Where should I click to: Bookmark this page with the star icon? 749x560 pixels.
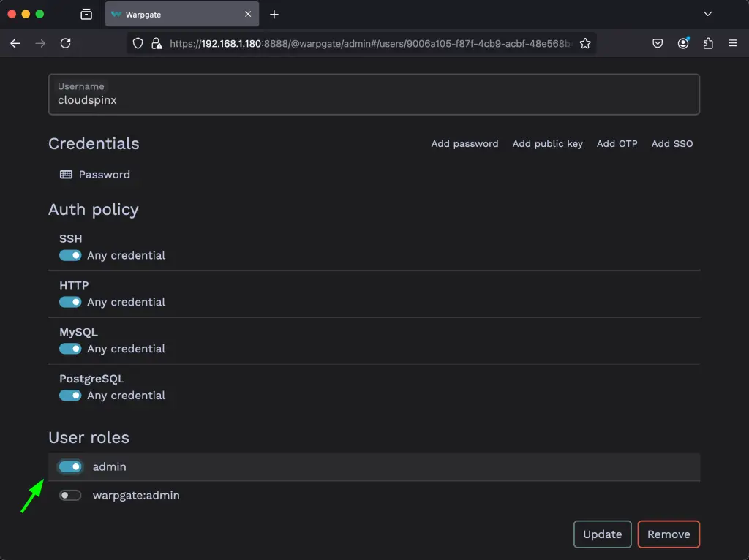coord(585,43)
